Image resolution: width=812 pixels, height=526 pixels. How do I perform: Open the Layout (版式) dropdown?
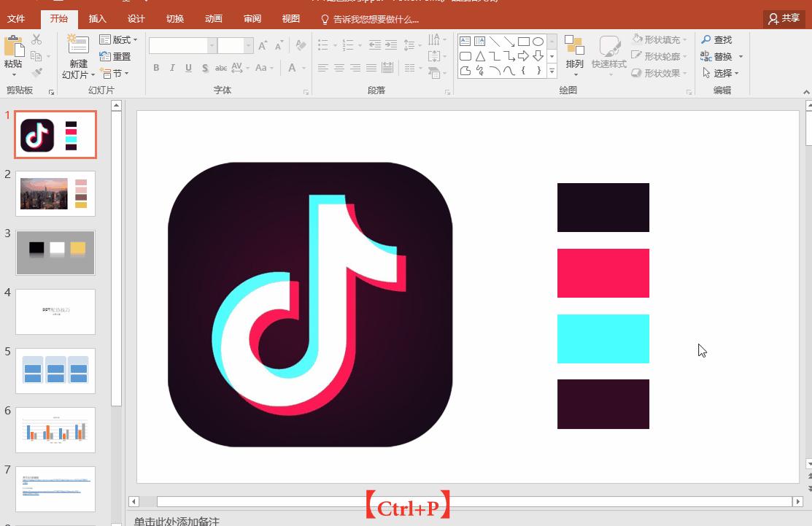click(118, 40)
